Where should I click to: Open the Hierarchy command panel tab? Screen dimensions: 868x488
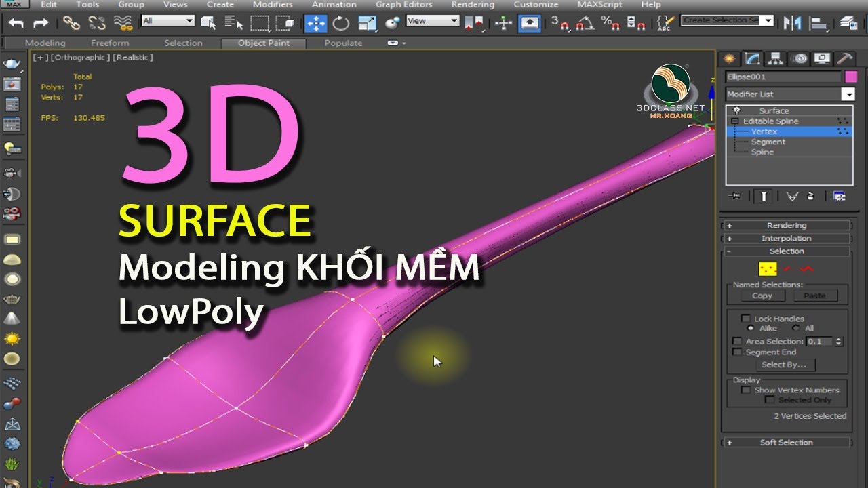[775, 58]
